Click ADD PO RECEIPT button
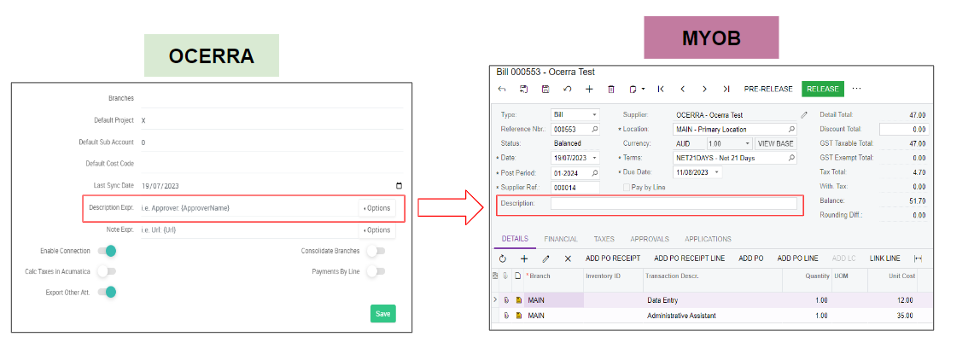The image size is (980, 360). click(x=613, y=258)
